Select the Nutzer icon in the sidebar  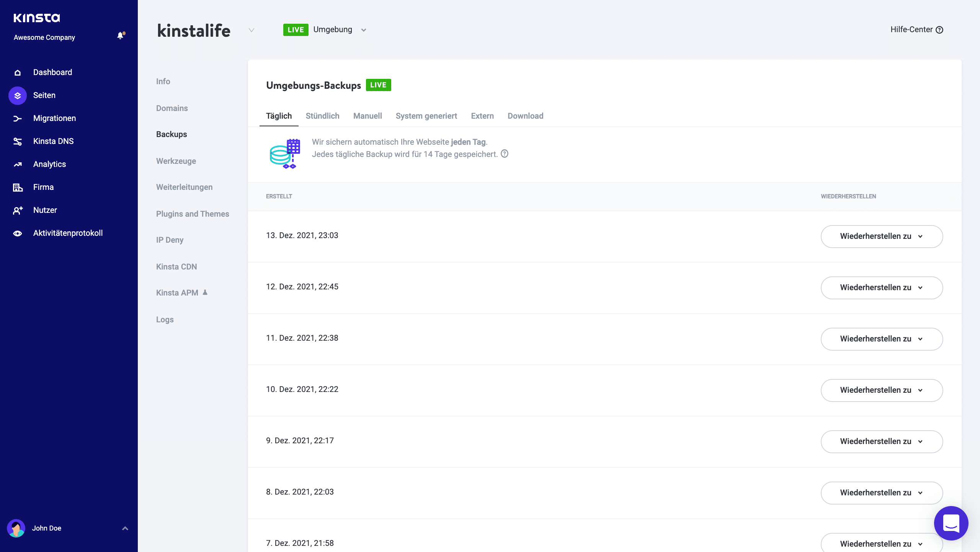click(17, 210)
